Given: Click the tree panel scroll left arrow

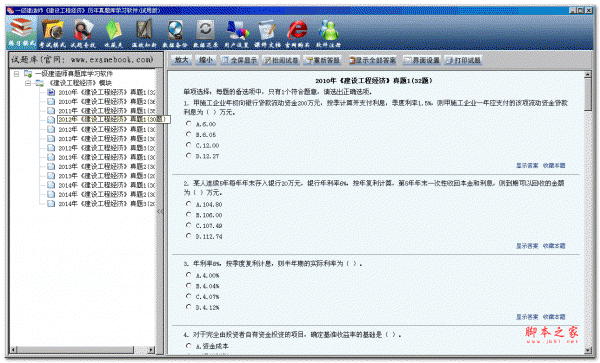Looking at the screenshot, I should click(x=14, y=350).
